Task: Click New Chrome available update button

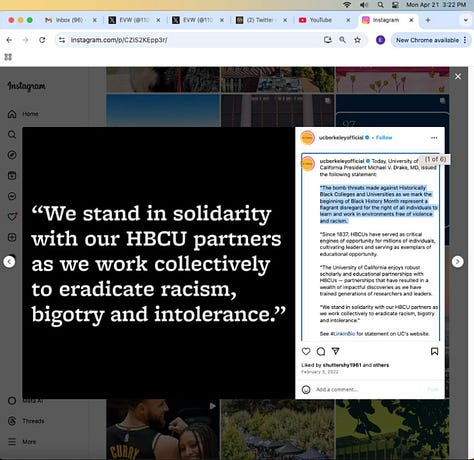Action: [427, 40]
